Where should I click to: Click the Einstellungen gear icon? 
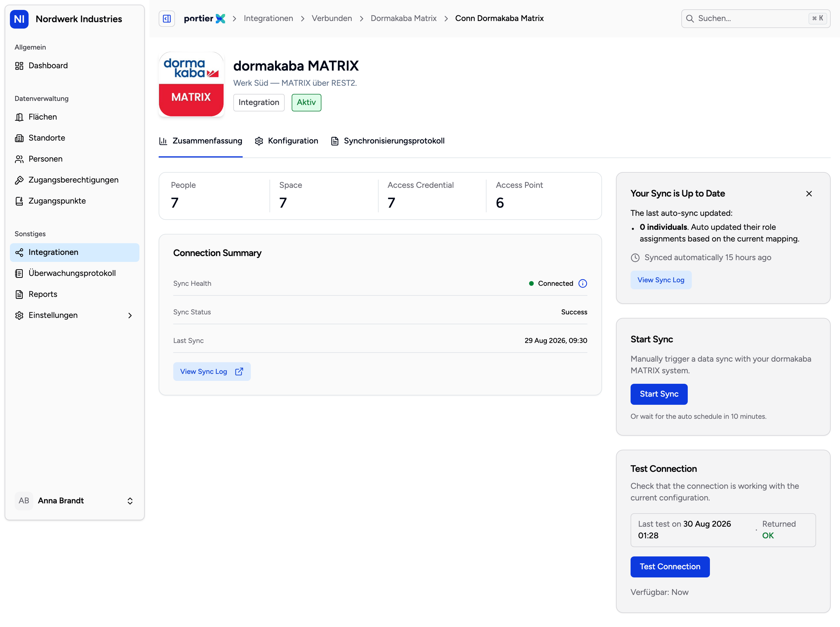19,316
